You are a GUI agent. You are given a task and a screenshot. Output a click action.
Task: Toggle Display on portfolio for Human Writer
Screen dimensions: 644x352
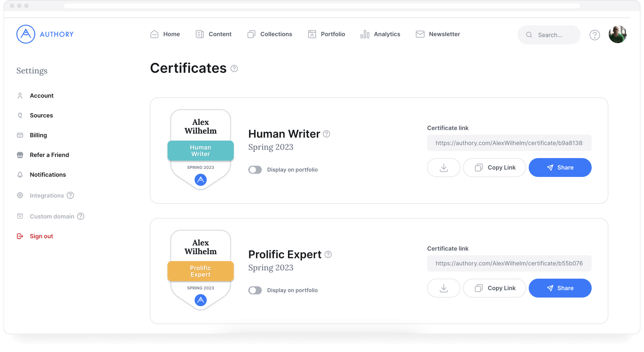point(255,170)
